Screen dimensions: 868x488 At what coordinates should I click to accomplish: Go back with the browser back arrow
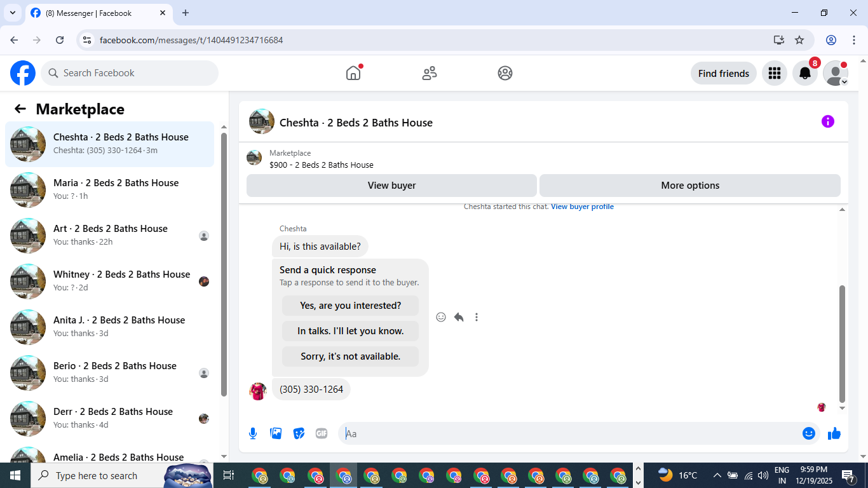click(x=14, y=40)
